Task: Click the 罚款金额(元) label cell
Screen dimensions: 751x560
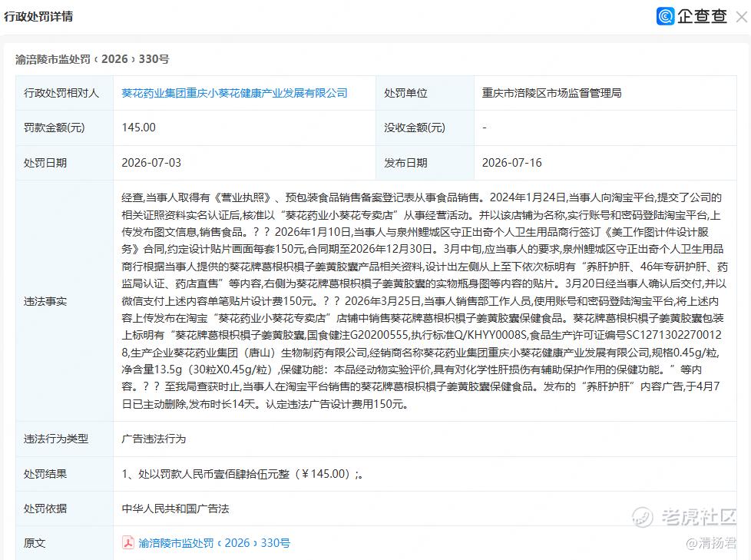Action: coord(65,128)
